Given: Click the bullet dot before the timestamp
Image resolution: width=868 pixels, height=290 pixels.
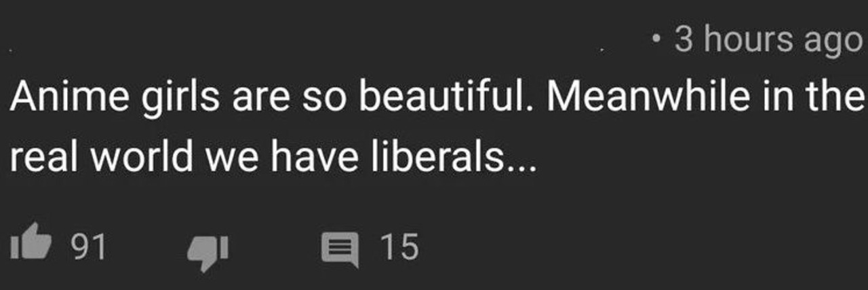Looking at the screenshot, I should pos(655,41).
